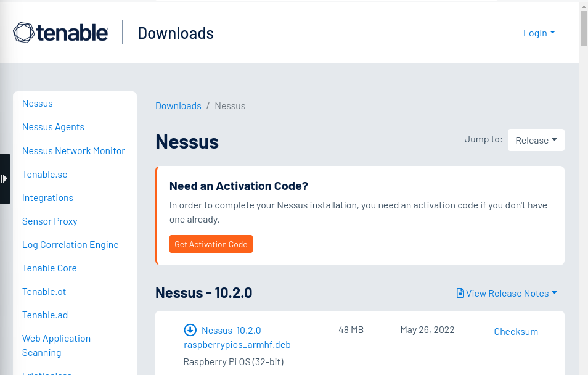Open the Login dropdown
Screen dimensions: 588x375
[x=539, y=33]
